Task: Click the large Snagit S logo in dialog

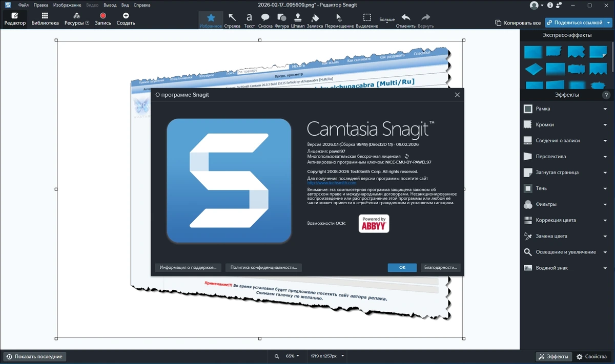Action: pos(229,181)
